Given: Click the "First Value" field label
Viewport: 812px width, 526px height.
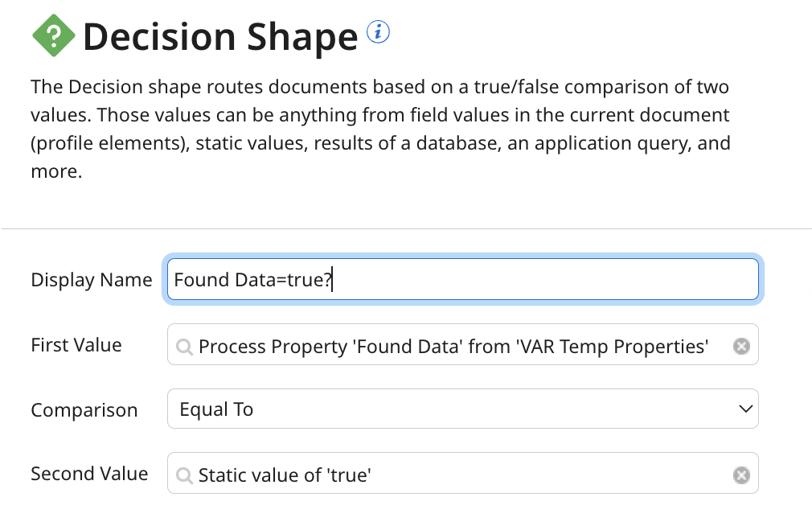Looking at the screenshot, I should click(x=76, y=345).
